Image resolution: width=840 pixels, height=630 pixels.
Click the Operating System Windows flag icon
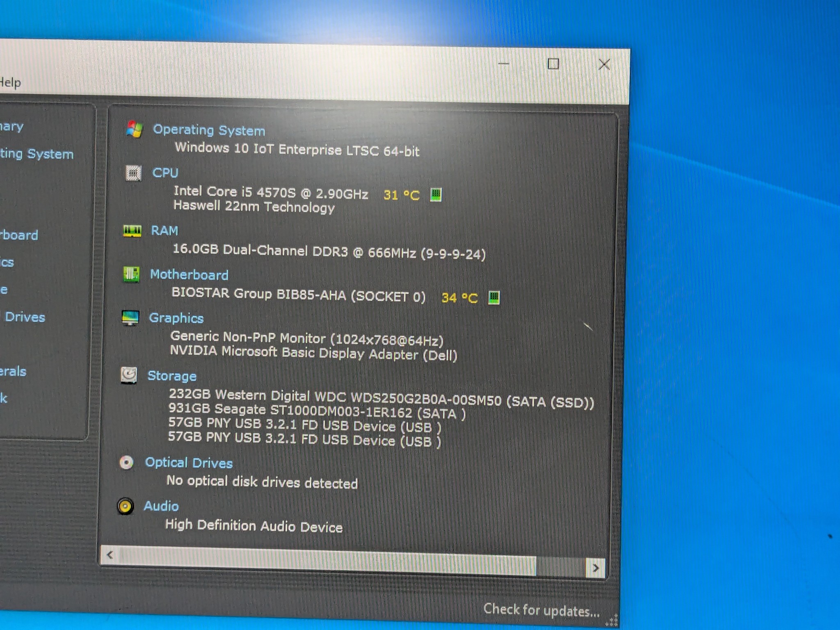coord(134,129)
